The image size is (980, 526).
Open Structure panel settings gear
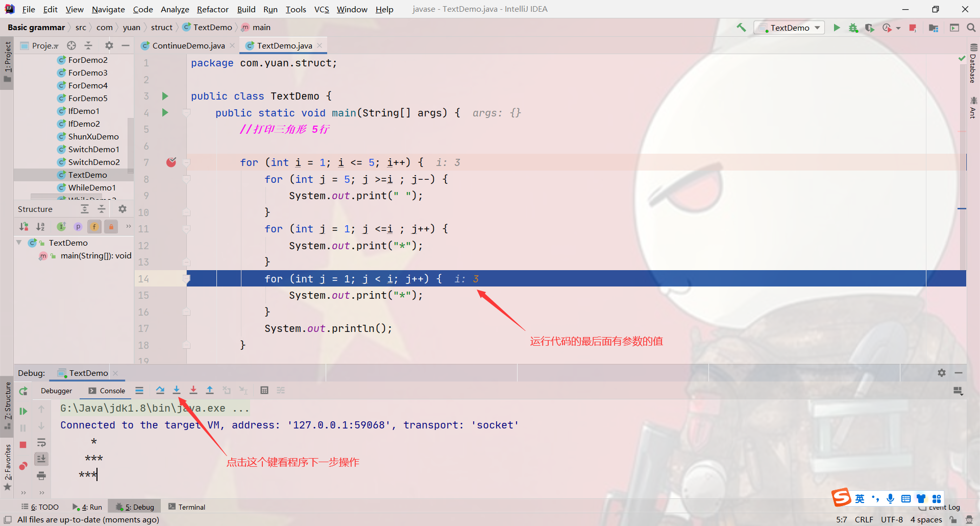tap(122, 209)
